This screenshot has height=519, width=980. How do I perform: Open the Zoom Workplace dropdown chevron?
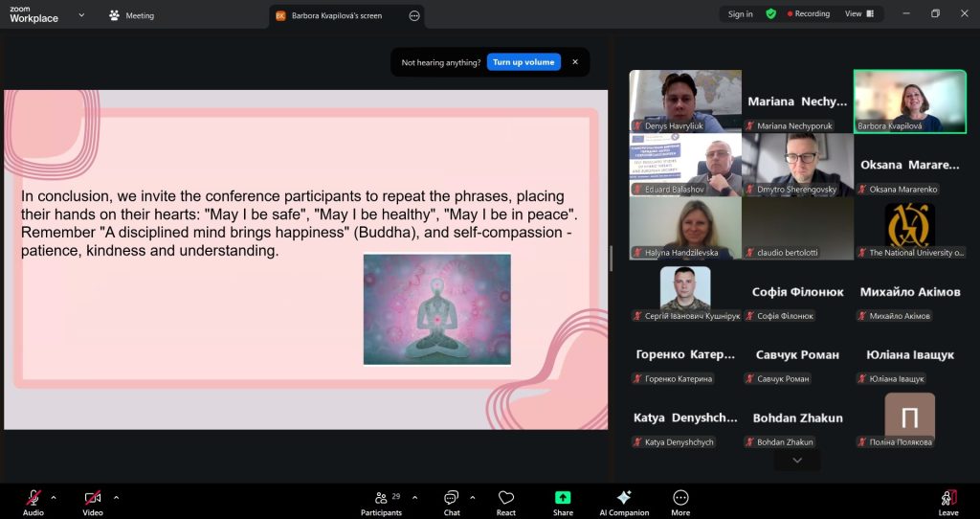pyautogui.click(x=81, y=15)
